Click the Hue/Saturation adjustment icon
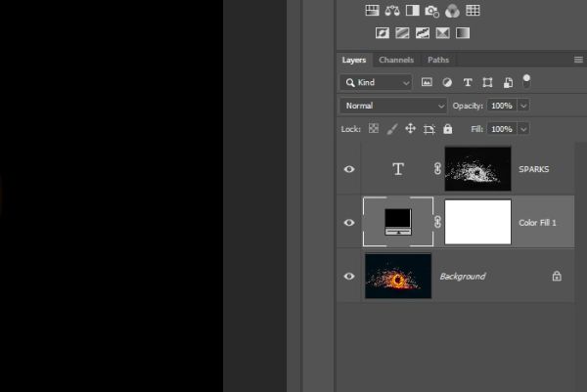The image size is (587, 392). pos(372,11)
